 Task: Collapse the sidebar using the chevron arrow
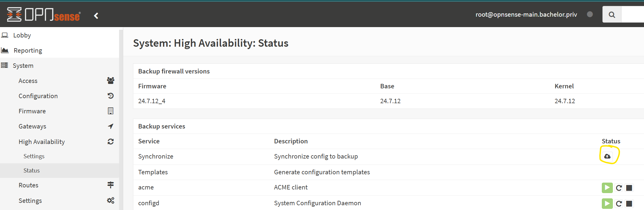coord(96,16)
